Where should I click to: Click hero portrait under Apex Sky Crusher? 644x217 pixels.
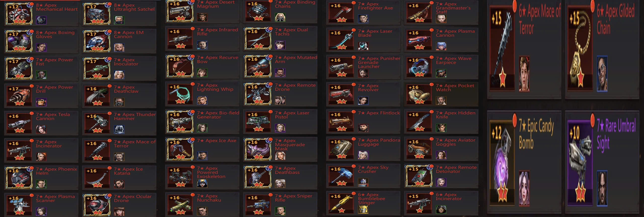point(363,182)
